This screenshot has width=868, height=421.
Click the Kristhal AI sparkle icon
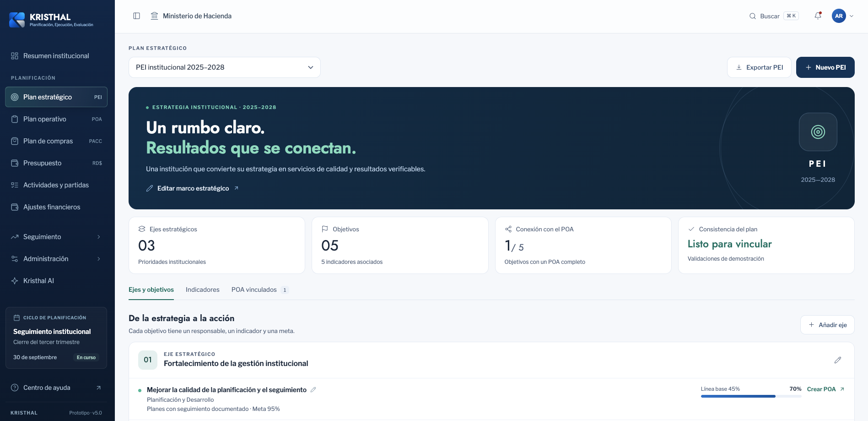(x=15, y=281)
